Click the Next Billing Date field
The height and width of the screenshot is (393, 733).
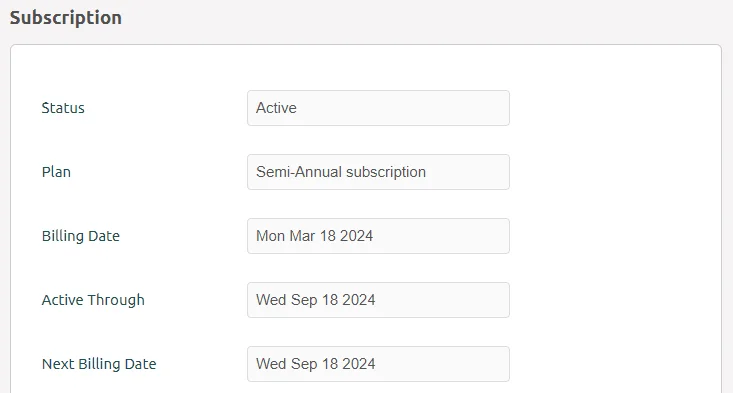(378, 364)
